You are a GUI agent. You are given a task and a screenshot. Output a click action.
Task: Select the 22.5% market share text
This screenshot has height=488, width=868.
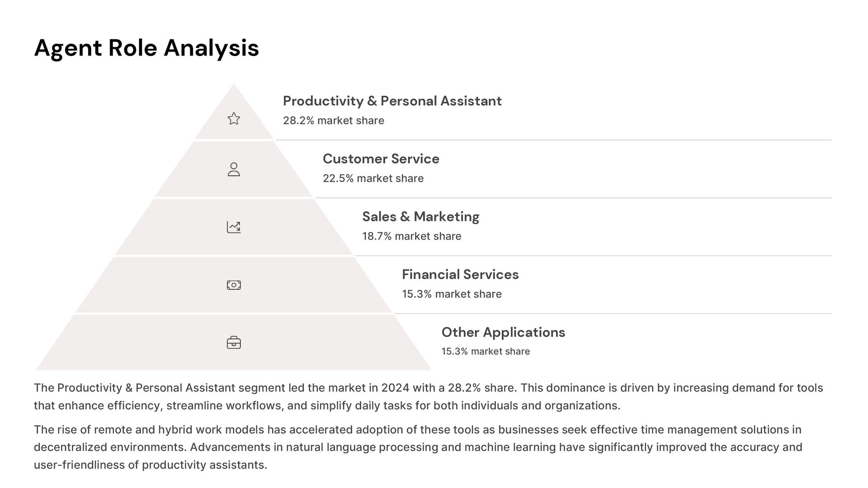click(373, 178)
